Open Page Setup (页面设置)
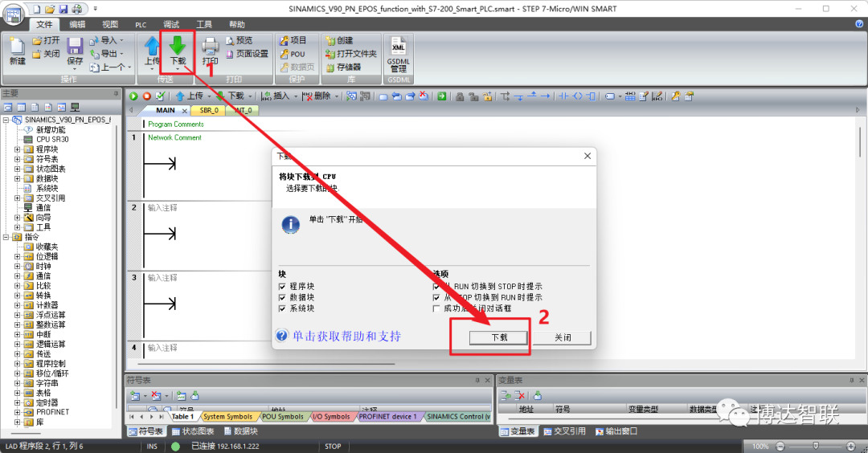The image size is (868, 453). (247, 54)
